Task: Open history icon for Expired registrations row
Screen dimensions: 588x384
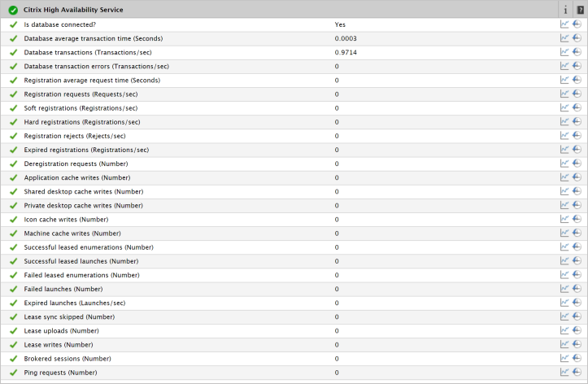Action: (577, 149)
